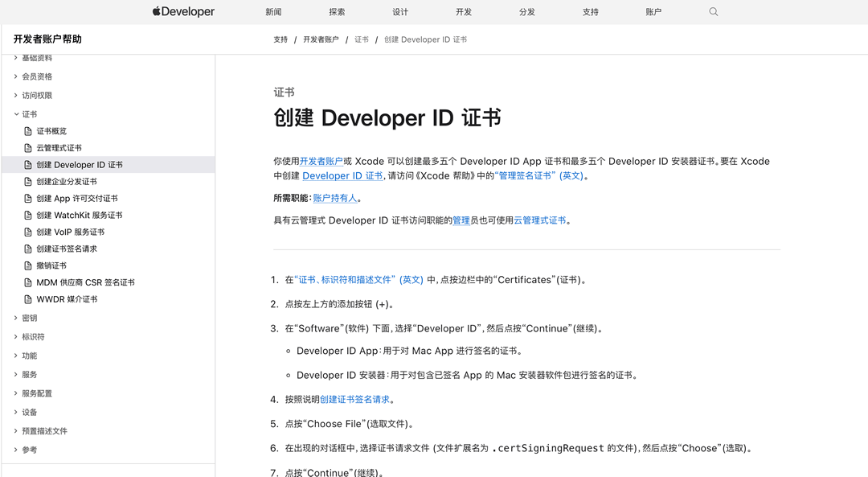Click document icon beside WWDR 媒介证书
The width and height of the screenshot is (868, 477).
(28, 299)
